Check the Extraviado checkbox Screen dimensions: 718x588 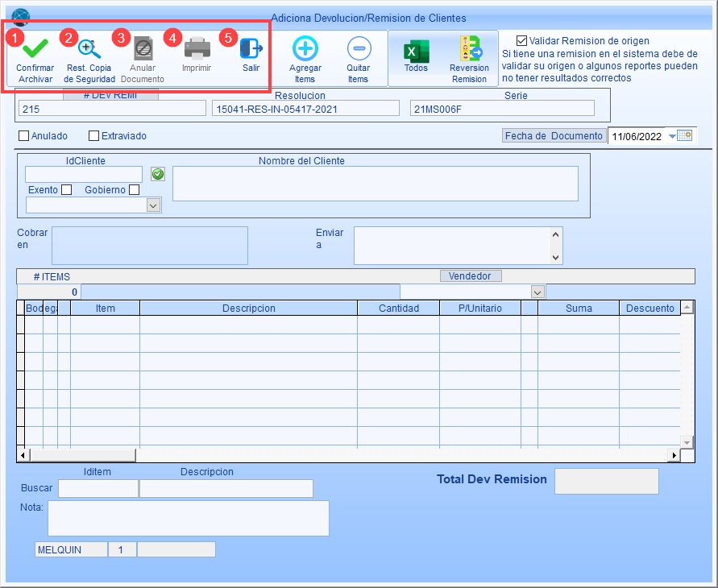(93, 136)
